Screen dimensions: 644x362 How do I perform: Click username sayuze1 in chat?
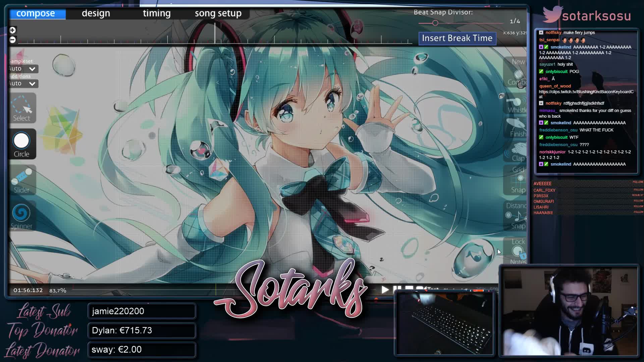point(547,64)
